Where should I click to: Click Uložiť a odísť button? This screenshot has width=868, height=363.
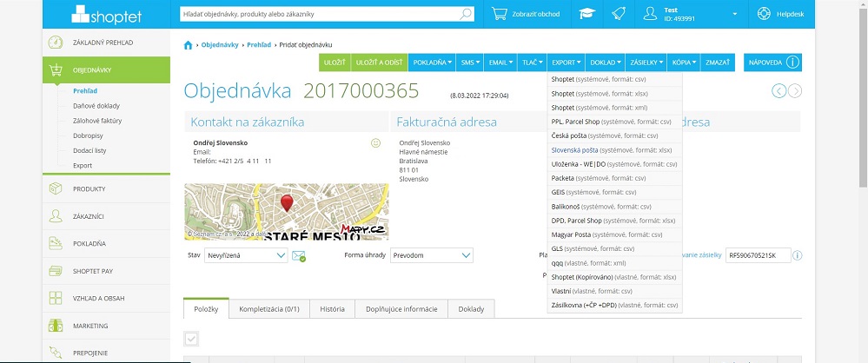pyautogui.click(x=379, y=63)
